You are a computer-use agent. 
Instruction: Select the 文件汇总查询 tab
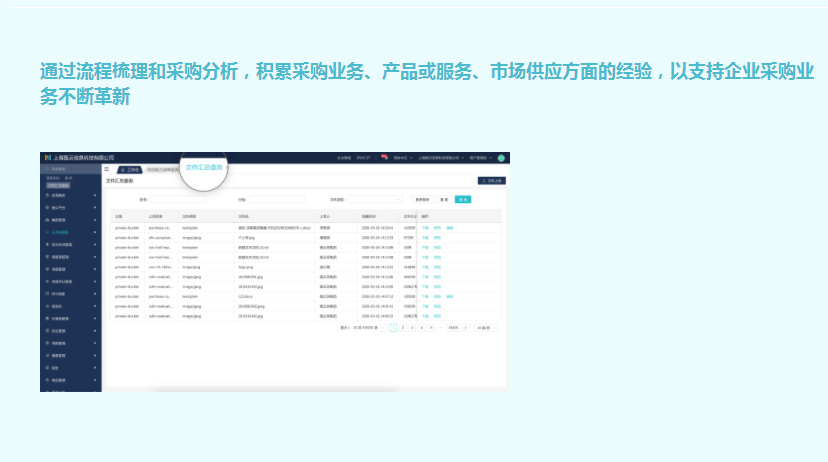pyautogui.click(x=204, y=167)
